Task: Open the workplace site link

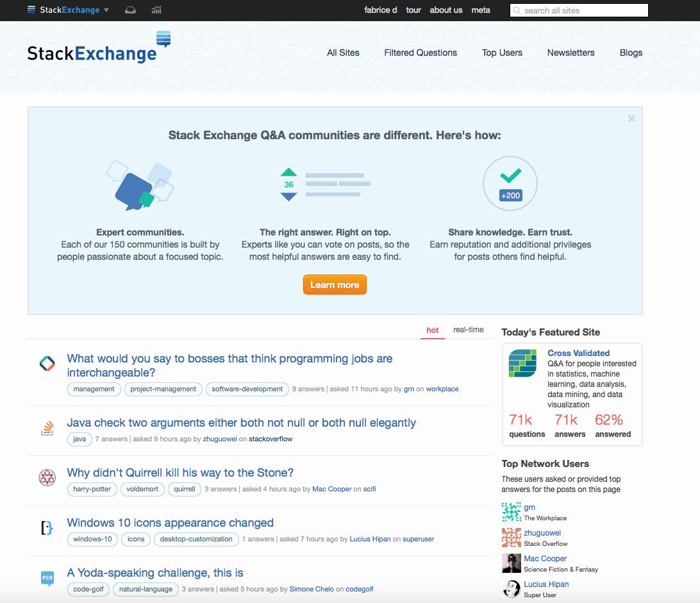Action: [x=442, y=389]
